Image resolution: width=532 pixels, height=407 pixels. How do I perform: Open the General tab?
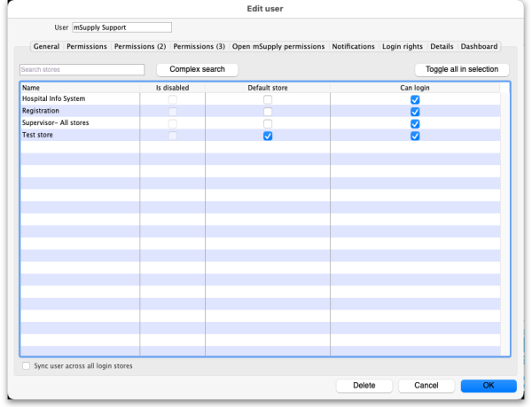click(46, 46)
